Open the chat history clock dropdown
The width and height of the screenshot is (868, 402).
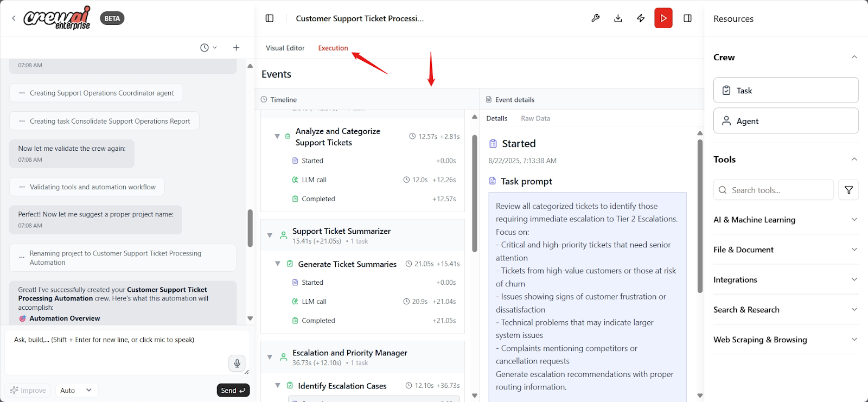[208, 48]
